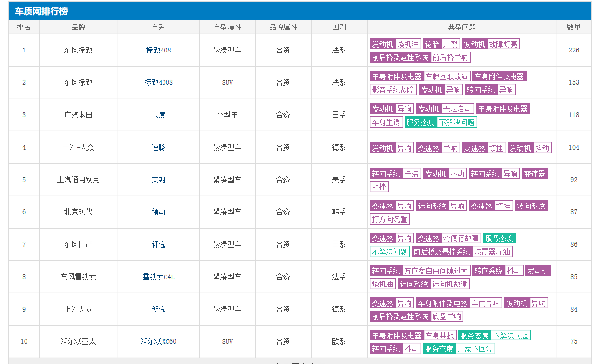This screenshot has width=596, height=364.
Task: Click the 车型属性 column header
Action: tap(227, 27)
